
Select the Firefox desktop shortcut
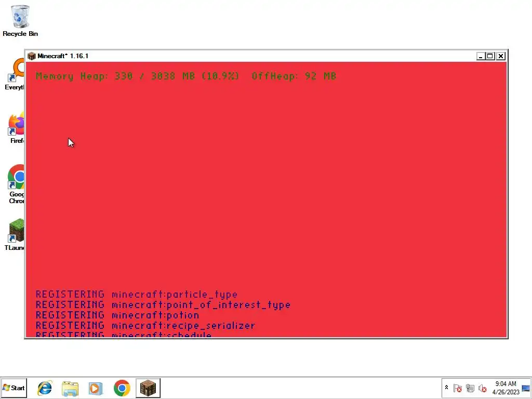pos(16,127)
